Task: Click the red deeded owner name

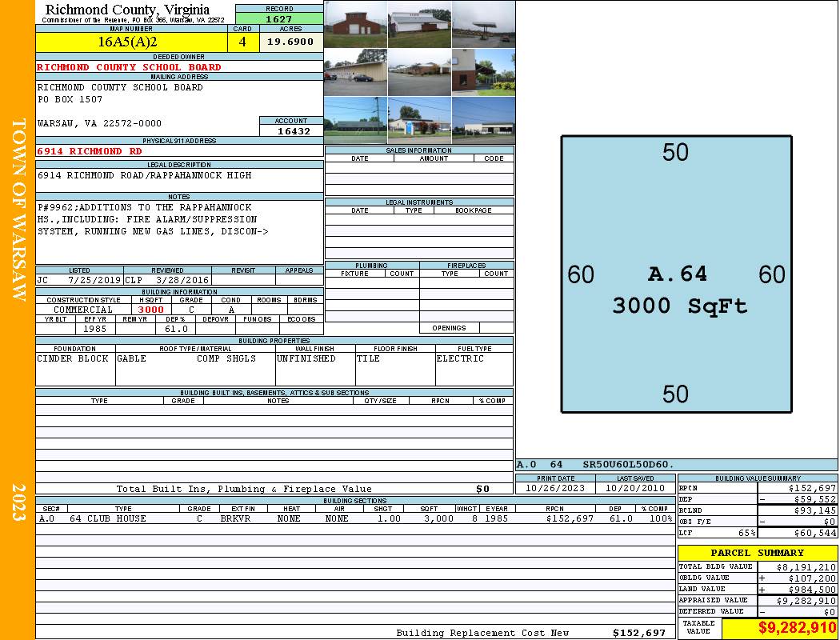Action: click(x=129, y=67)
